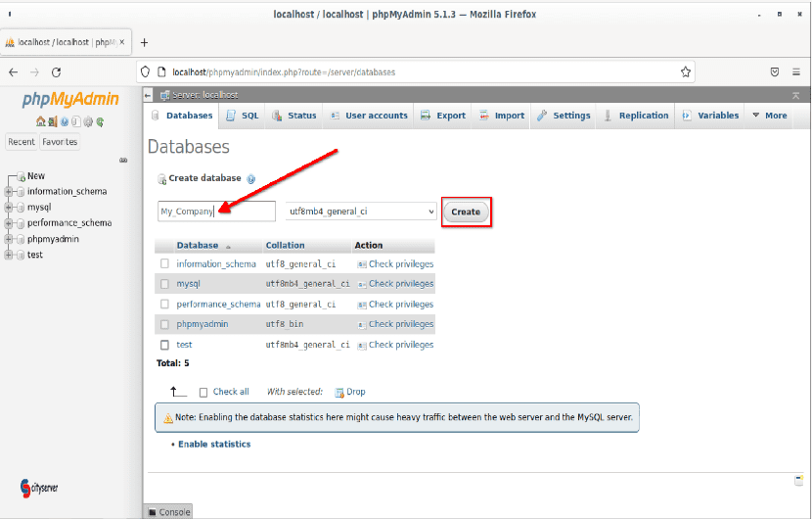Reload the page in Firefox

pos(57,72)
